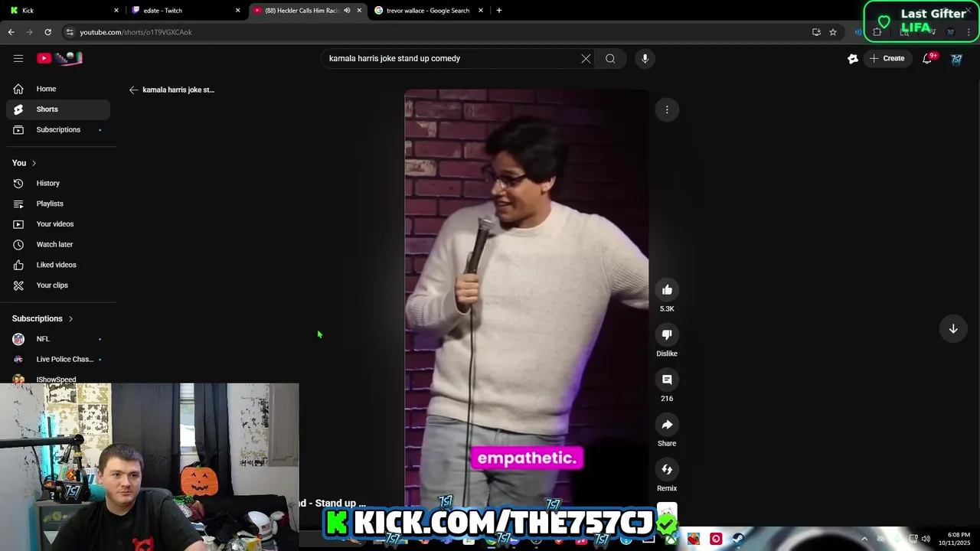Open Live Police Chas... channel
This screenshot has height=551, width=980.
pos(58,359)
